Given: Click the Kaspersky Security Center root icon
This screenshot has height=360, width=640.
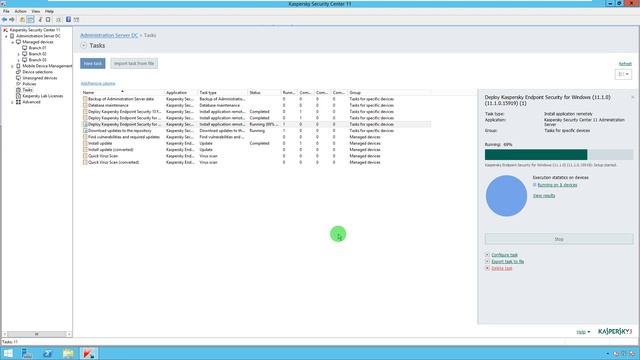Looking at the screenshot, I should pos(5,30).
